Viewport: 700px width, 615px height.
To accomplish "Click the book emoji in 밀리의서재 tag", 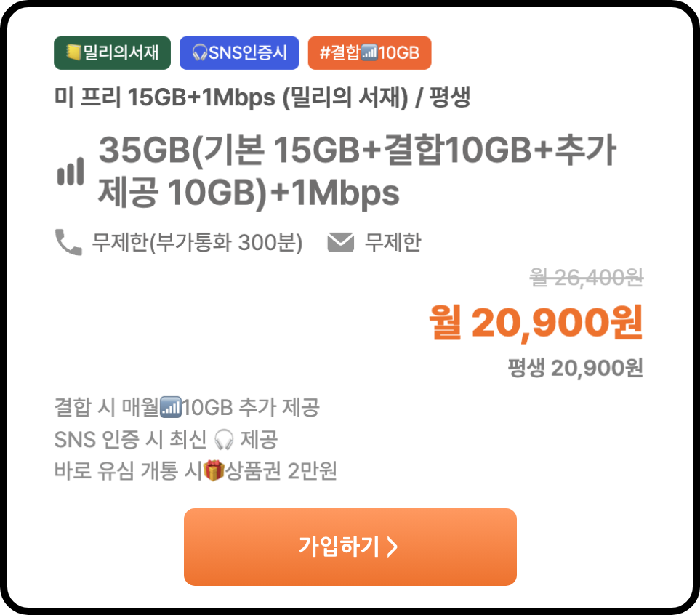I will (x=73, y=52).
